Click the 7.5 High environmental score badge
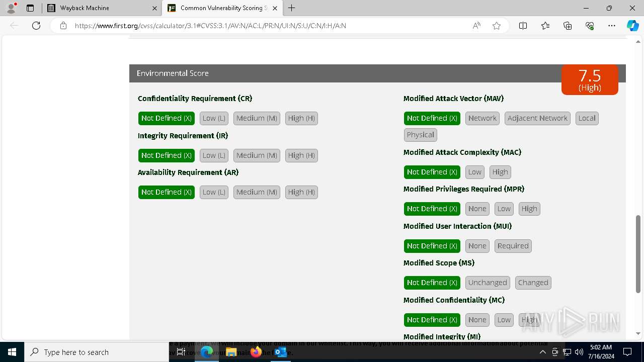The width and height of the screenshot is (644, 362). [x=590, y=79]
